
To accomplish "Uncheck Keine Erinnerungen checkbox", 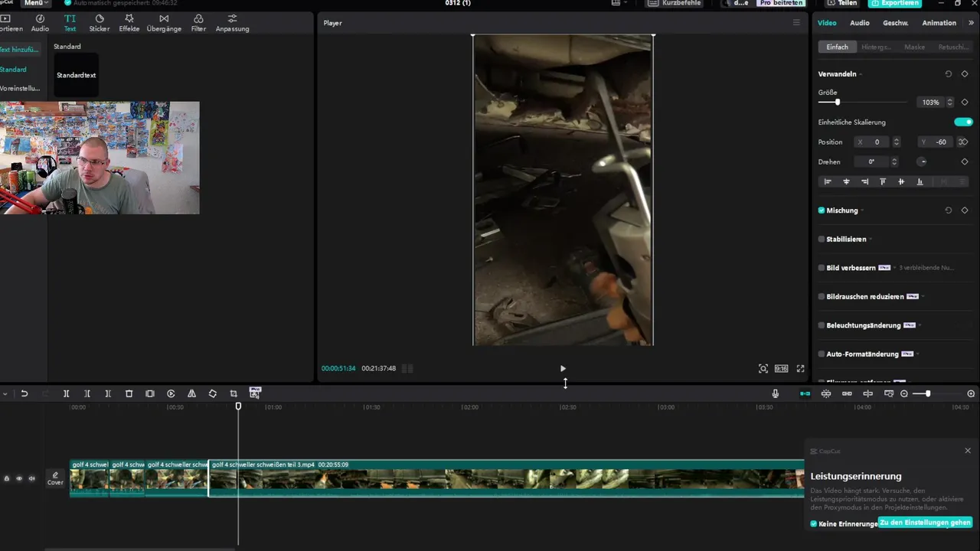I will 814,524.
